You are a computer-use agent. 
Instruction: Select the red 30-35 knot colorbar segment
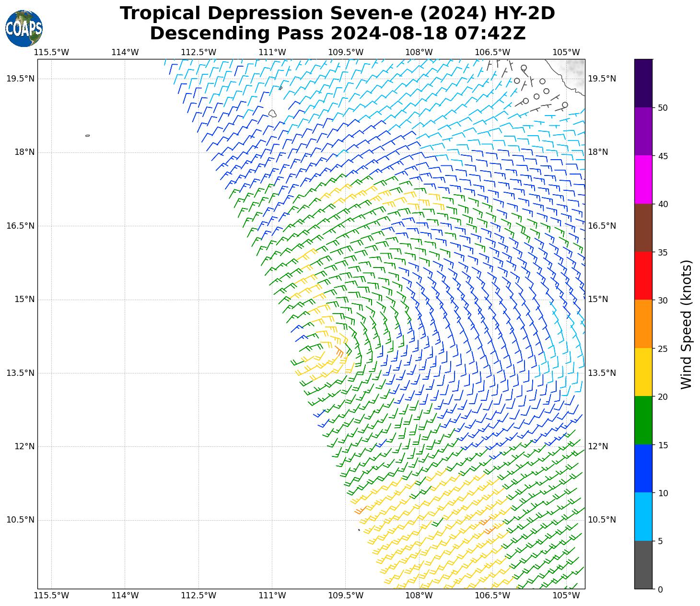pyautogui.click(x=643, y=276)
